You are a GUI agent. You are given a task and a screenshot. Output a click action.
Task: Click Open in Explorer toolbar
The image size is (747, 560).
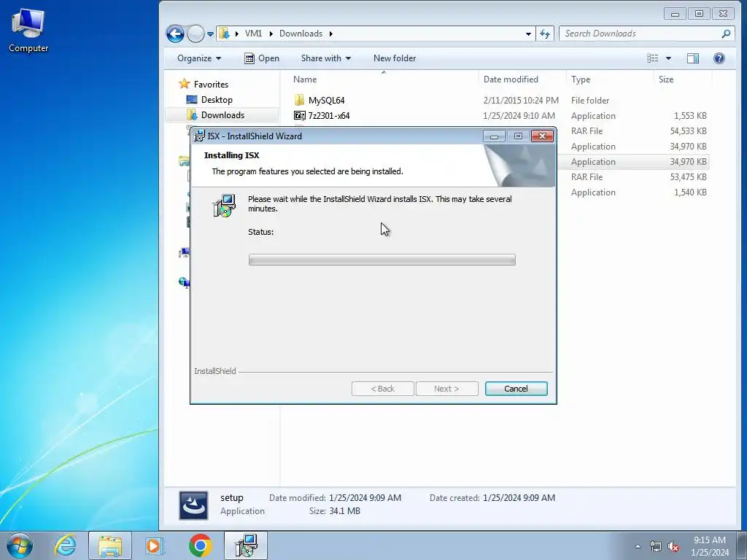pyautogui.click(x=262, y=58)
